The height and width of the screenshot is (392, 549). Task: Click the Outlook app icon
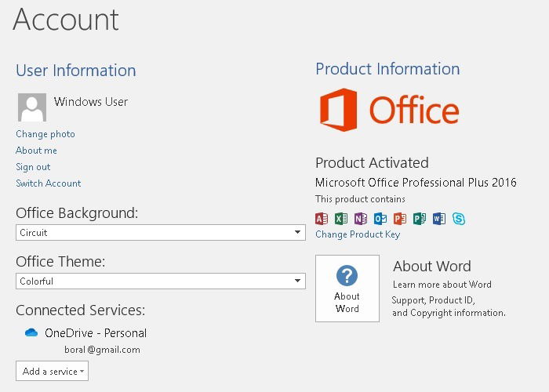pos(380,219)
